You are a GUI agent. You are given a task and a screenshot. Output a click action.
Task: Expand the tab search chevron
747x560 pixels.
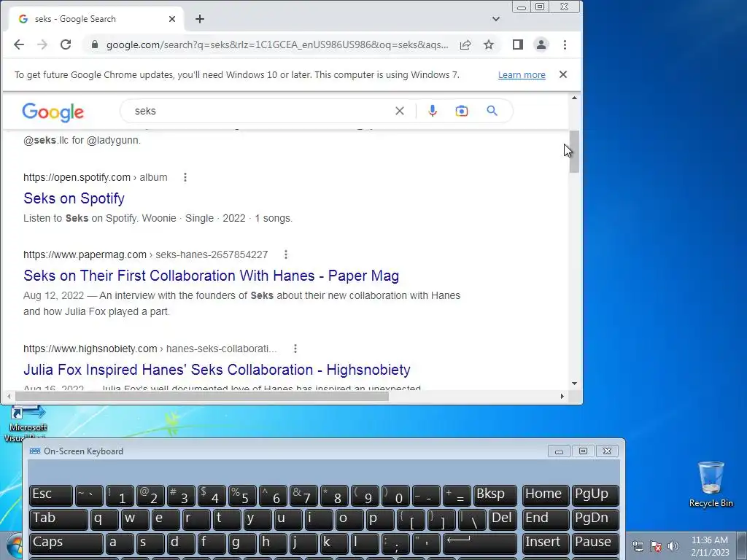[496, 19]
